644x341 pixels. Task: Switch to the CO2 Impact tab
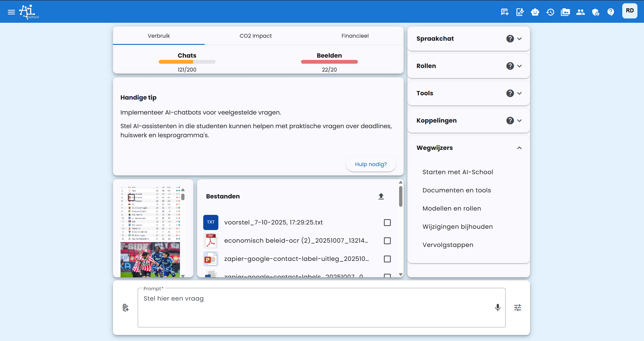click(256, 36)
